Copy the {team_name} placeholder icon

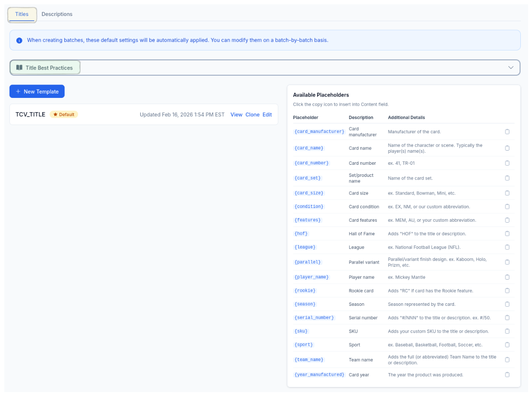pos(507,359)
